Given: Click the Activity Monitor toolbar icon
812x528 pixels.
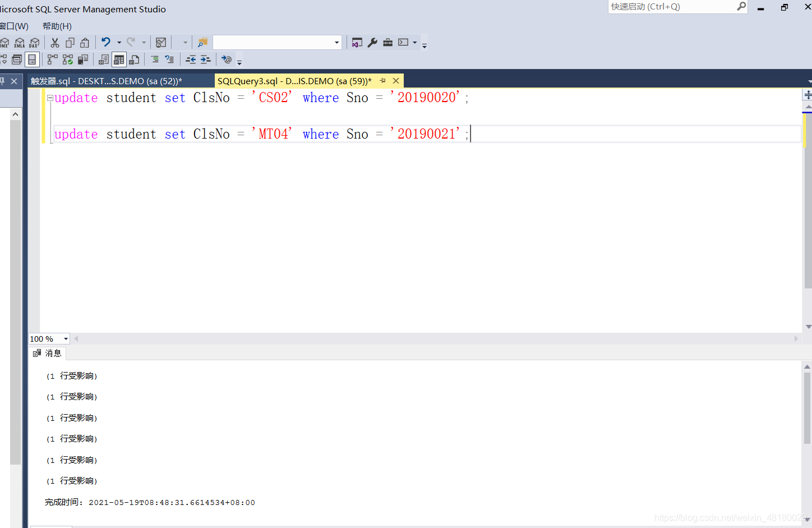Looking at the screenshot, I should click(161, 43).
